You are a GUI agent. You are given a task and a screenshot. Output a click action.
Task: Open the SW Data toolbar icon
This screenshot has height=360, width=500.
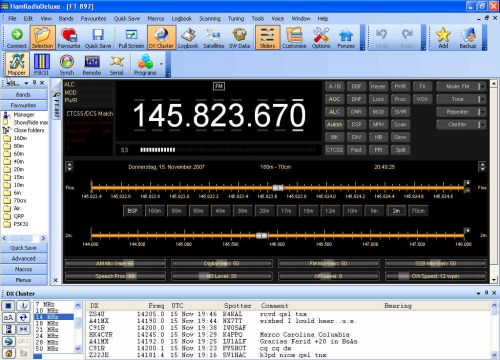tap(239, 38)
